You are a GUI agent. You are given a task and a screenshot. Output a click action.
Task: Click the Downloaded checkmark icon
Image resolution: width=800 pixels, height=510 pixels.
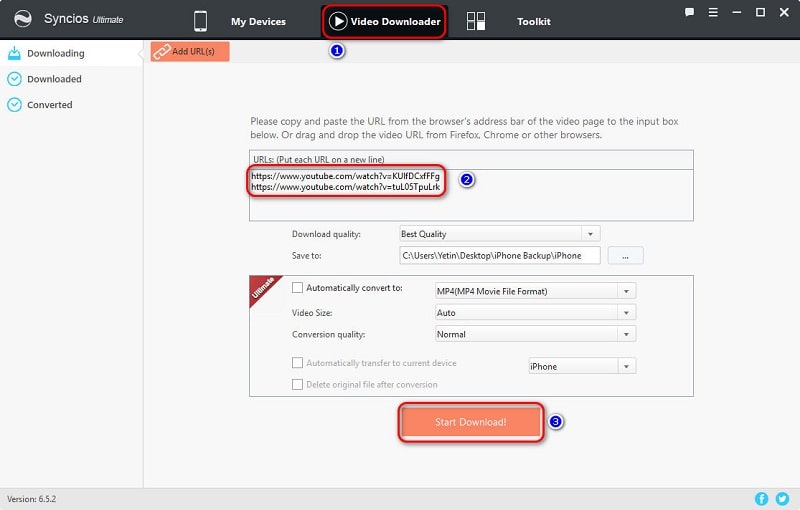click(x=14, y=79)
